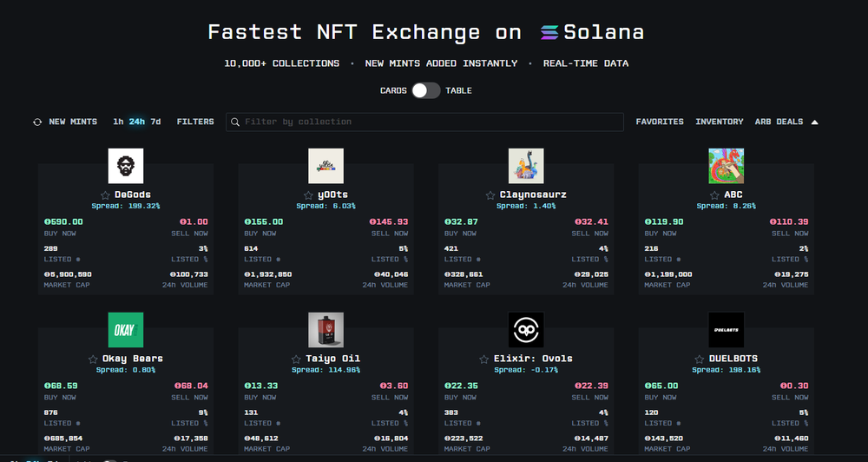Star the y00ts collection

(308, 195)
